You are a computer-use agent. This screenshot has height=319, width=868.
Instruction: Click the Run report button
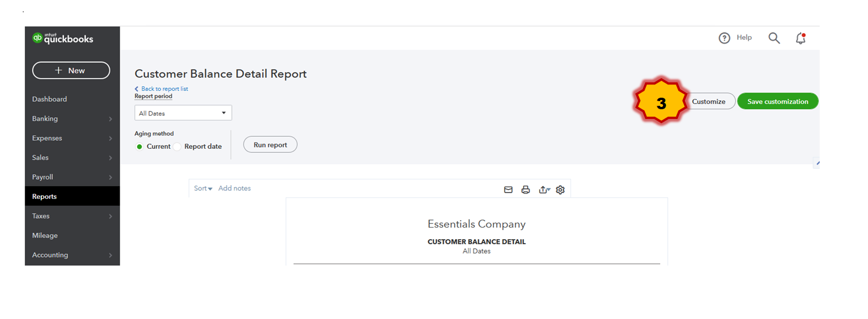click(x=271, y=145)
